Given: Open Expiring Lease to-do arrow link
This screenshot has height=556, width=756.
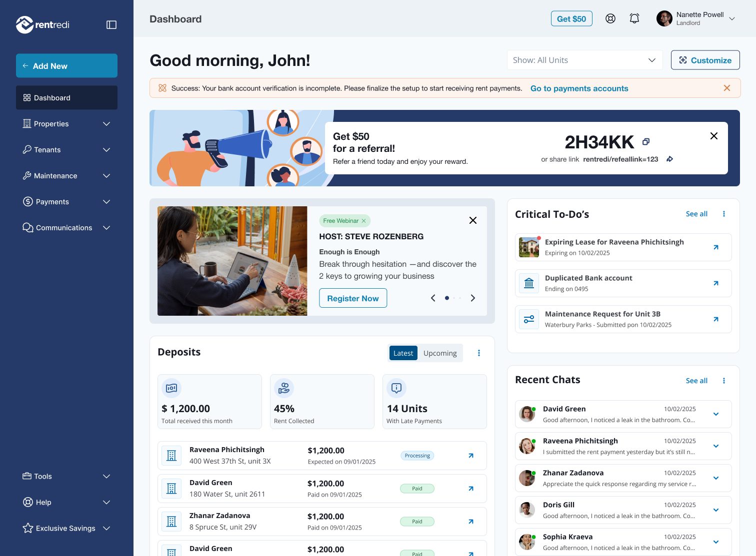Looking at the screenshot, I should [x=716, y=247].
